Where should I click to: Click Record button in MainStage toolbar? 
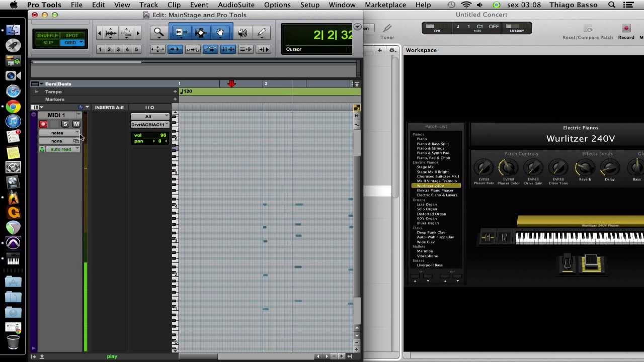pyautogui.click(x=626, y=32)
